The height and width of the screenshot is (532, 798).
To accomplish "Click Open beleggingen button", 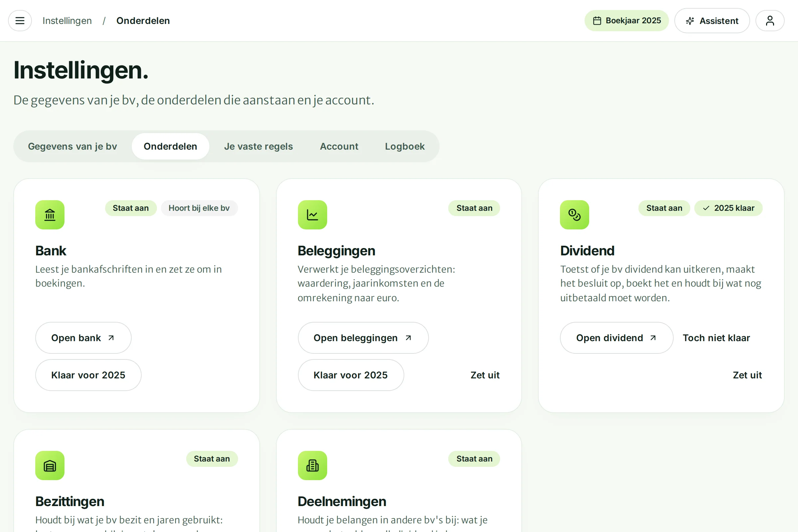I will click(x=363, y=338).
